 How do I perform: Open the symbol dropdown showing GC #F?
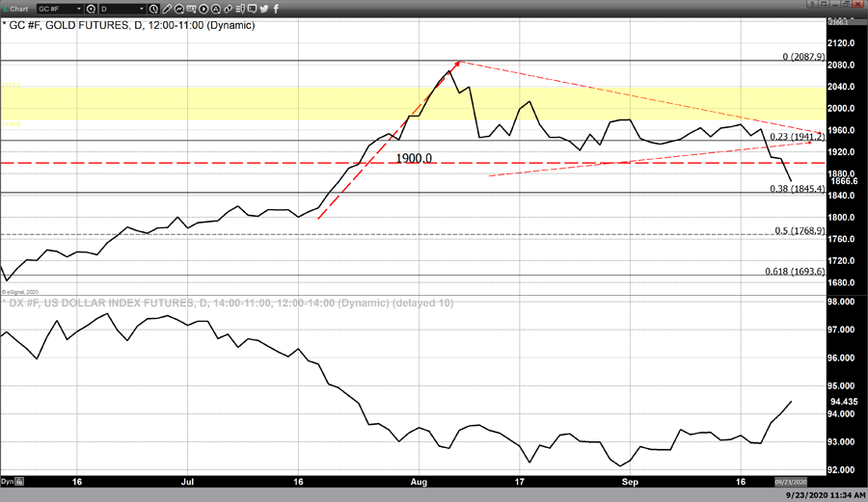[x=60, y=9]
